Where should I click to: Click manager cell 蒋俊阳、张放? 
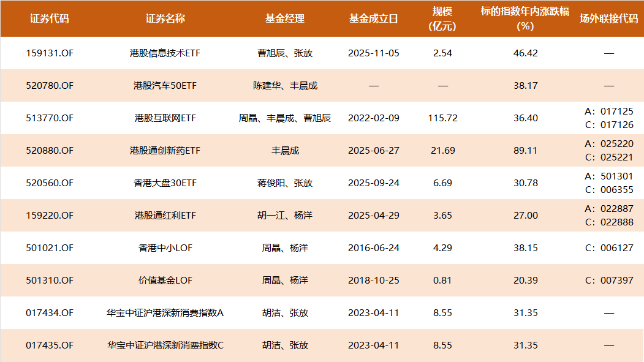[285, 183]
